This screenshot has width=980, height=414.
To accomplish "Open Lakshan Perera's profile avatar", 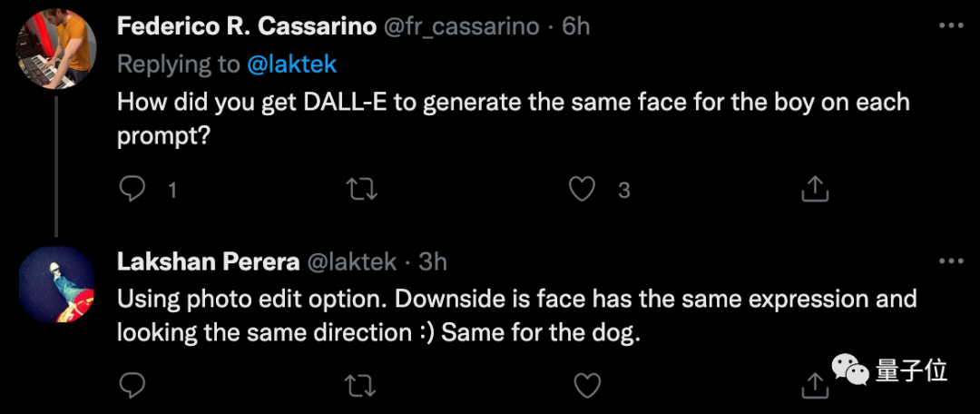I will tap(56, 285).
